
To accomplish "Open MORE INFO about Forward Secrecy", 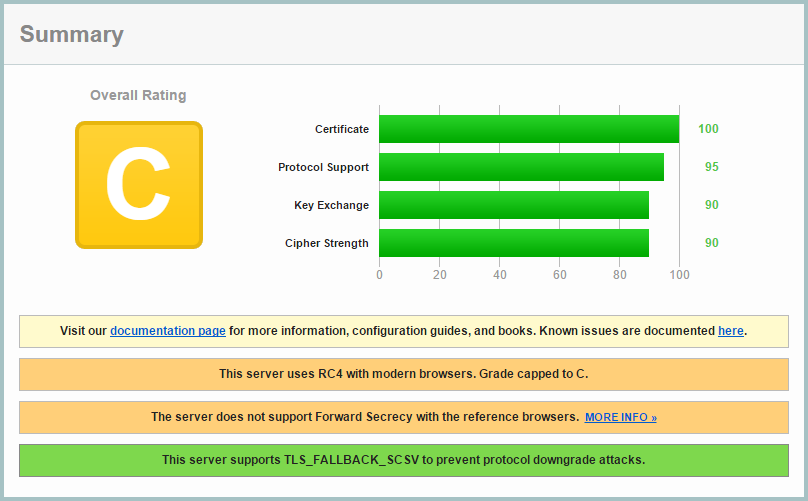I will [x=620, y=417].
